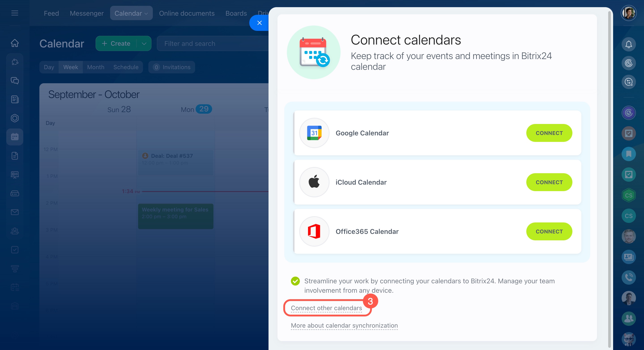Image resolution: width=644 pixels, height=350 pixels.
Task: Close the Connect calendars panel
Action: 259,23
